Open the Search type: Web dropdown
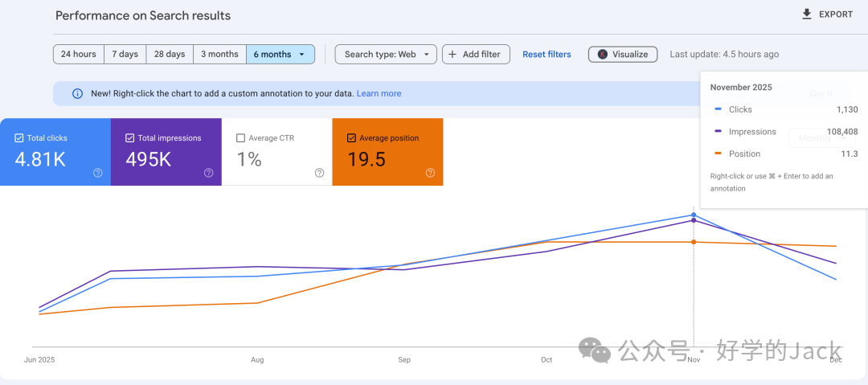Screen dimensions: 868x385 coord(386,55)
